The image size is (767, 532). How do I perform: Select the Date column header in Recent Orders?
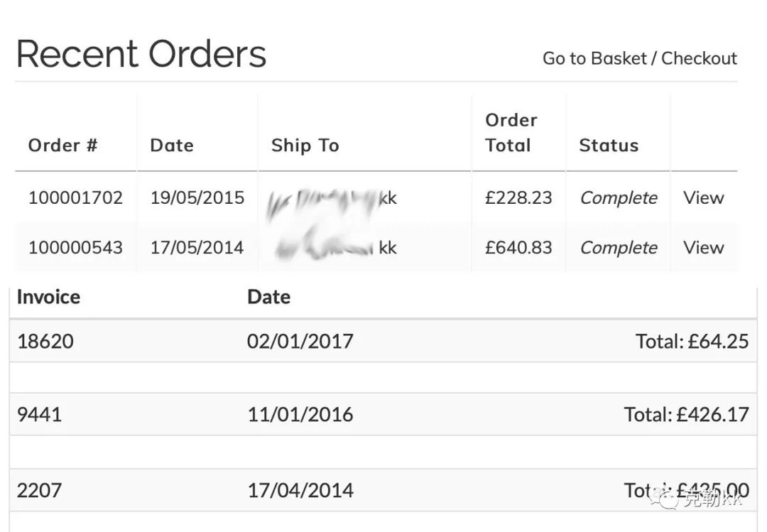point(171,146)
